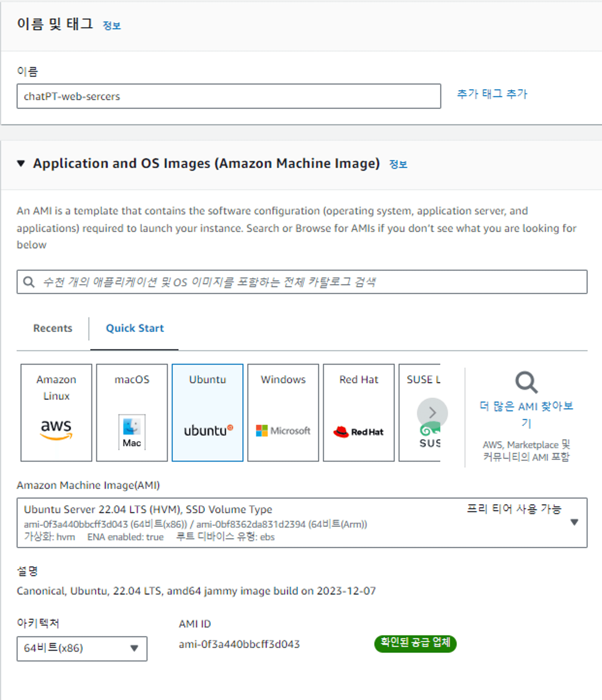Screen dimensions: 602x700
Task: Click the 아키텍처 label
Action: 38,623
